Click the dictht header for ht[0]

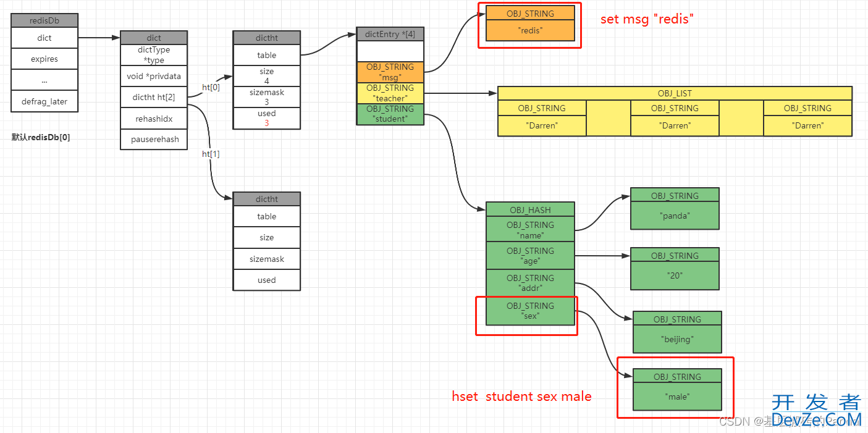(x=266, y=38)
